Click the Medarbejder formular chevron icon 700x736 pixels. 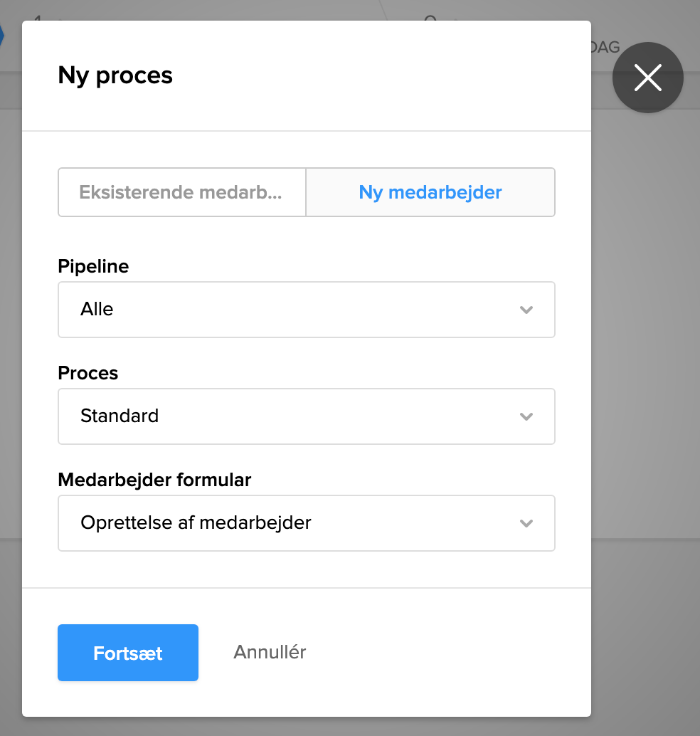point(526,523)
